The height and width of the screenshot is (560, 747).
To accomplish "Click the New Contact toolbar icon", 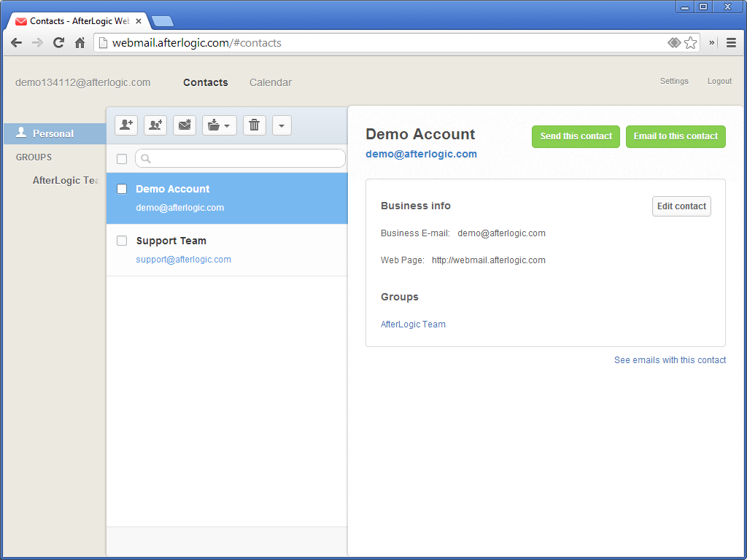I will pyautogui.click(x=126, y=125).
